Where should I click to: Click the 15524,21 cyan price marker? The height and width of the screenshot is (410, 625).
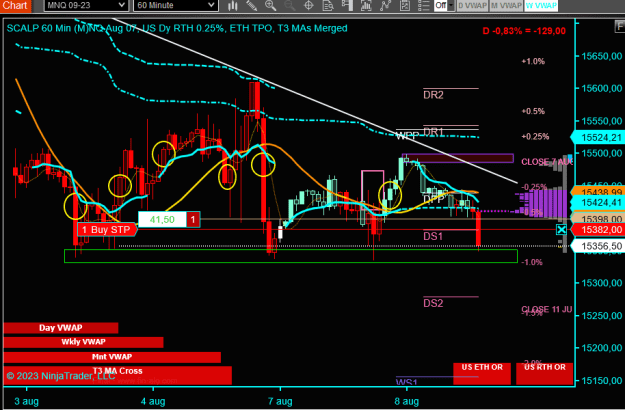point(599,137)
